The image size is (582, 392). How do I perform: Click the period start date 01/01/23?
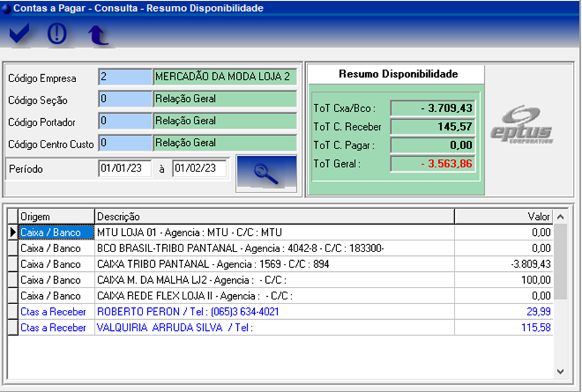pos(125,169)
